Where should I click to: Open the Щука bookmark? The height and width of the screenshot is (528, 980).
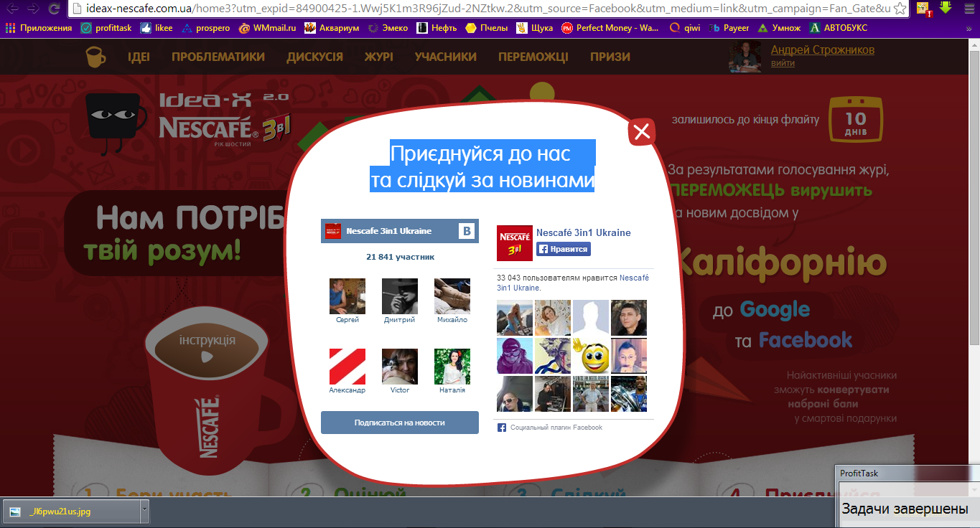(534, 28)
